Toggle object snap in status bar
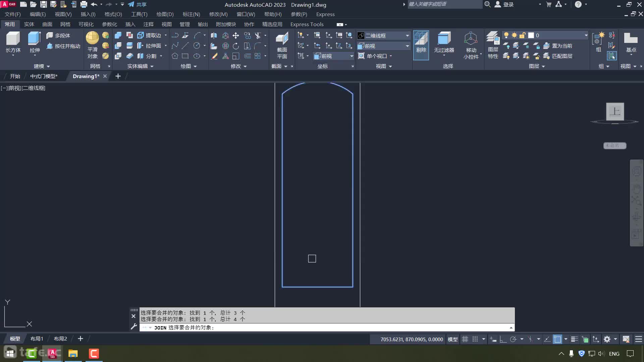The height and width of the screenshot is (362, 644). tap(557, 339)
